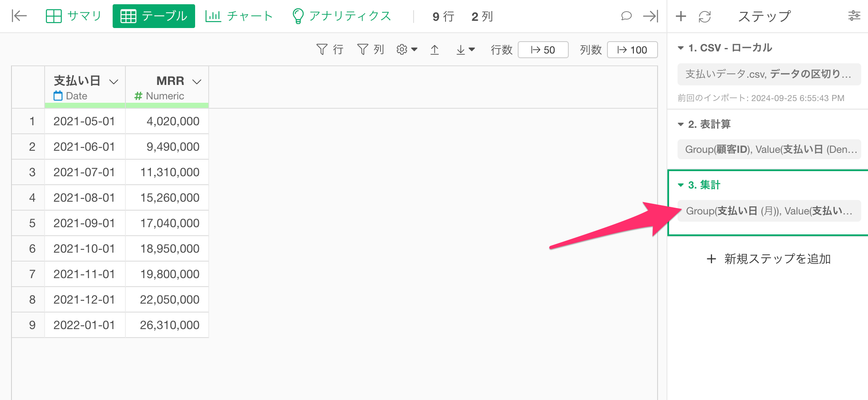Open the アナリティクス tab
The image size is (868, 400).
point(342,16)
